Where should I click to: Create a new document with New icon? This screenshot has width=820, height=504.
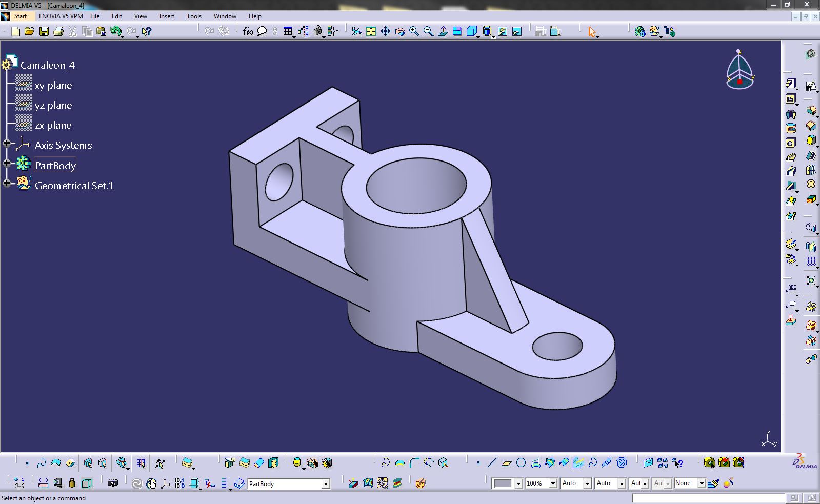(x=15, y=32)
